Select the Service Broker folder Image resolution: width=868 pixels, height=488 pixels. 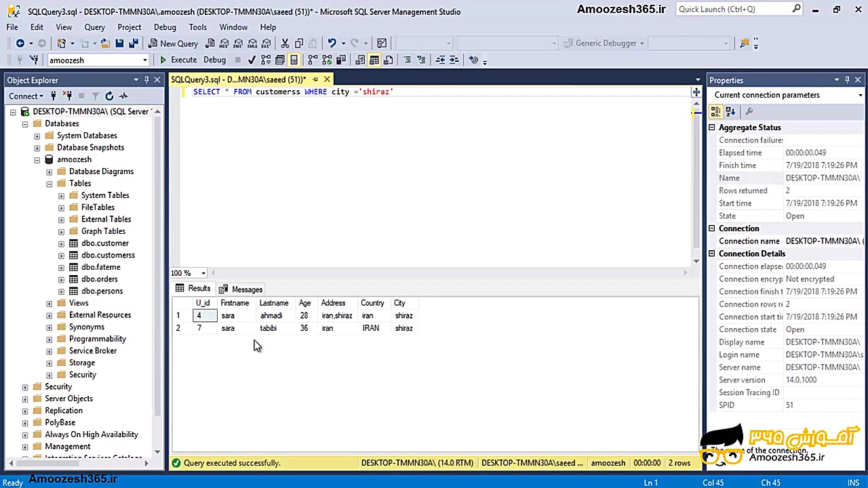tap(93, 351)
